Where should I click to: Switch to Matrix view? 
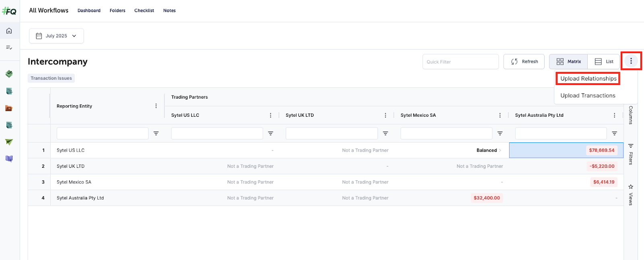pos(568,62)
